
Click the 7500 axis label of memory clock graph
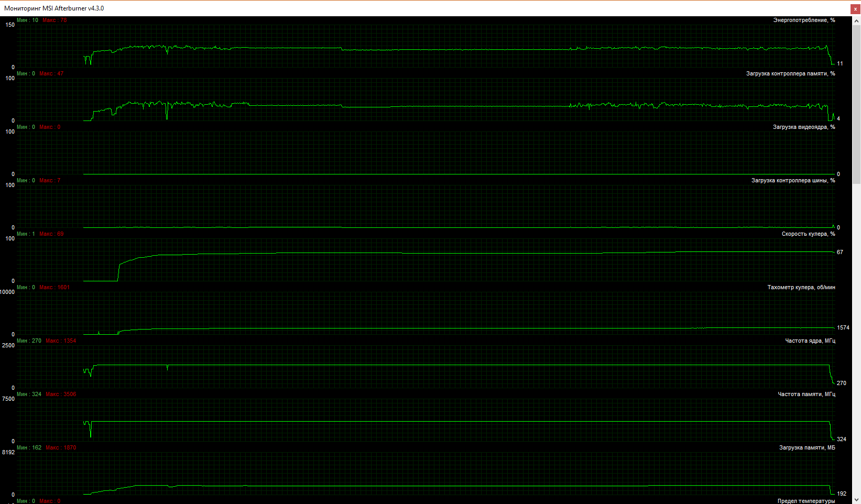point(8,399)
